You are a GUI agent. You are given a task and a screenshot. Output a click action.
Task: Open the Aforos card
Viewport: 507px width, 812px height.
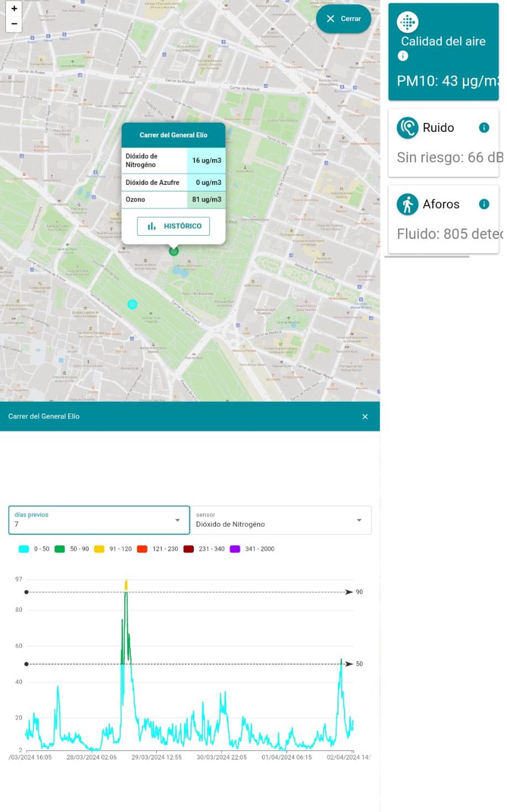click(x=443, y=219)
